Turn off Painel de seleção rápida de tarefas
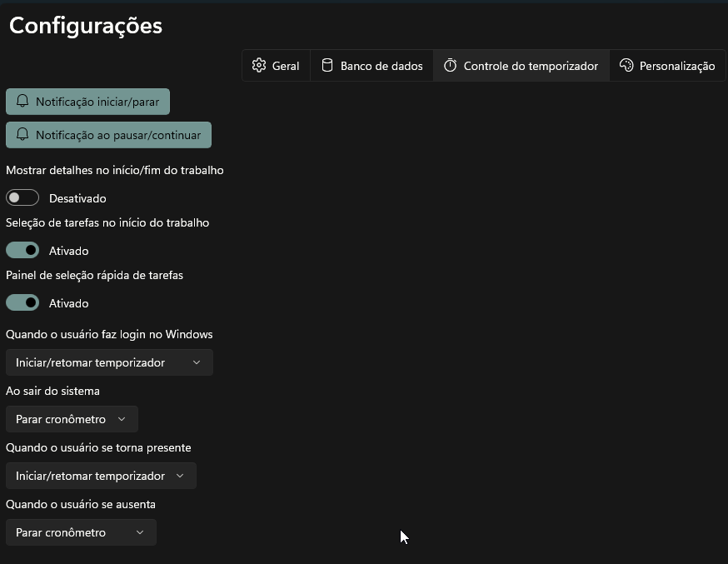728x564 pixels. tap(22, 302)
